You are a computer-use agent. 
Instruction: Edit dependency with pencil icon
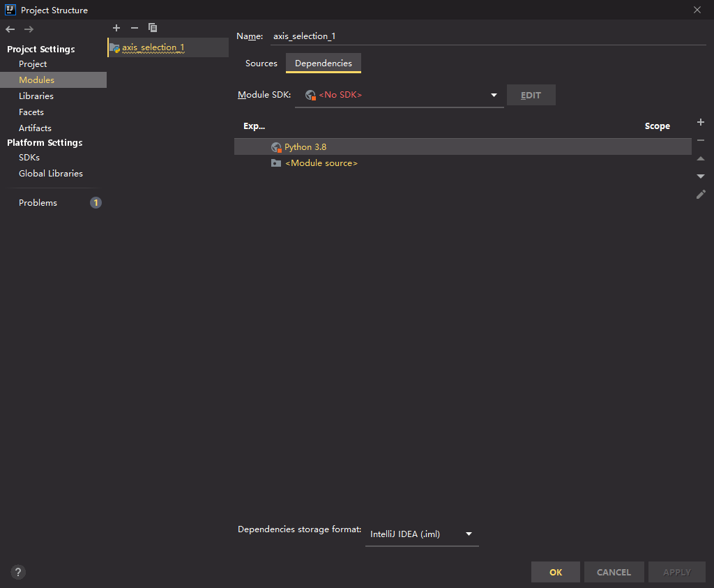(700, 195)
